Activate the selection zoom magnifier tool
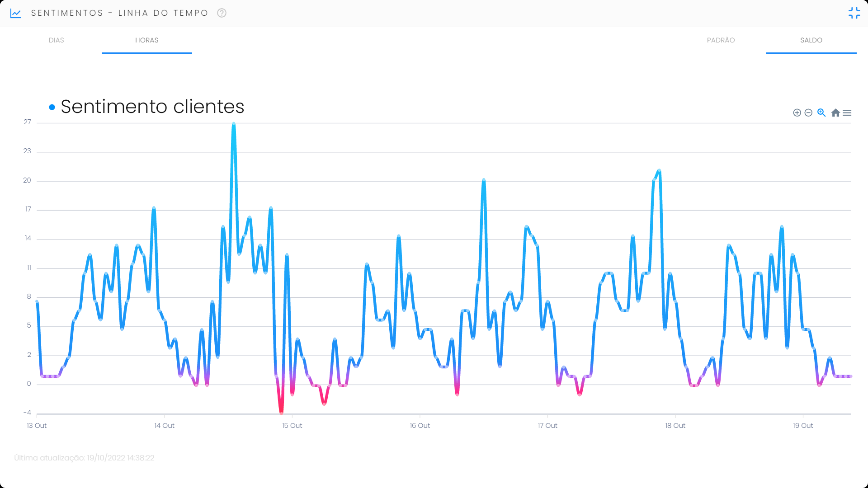The height and width of the screenshot is (488, 868). (821, 113)
